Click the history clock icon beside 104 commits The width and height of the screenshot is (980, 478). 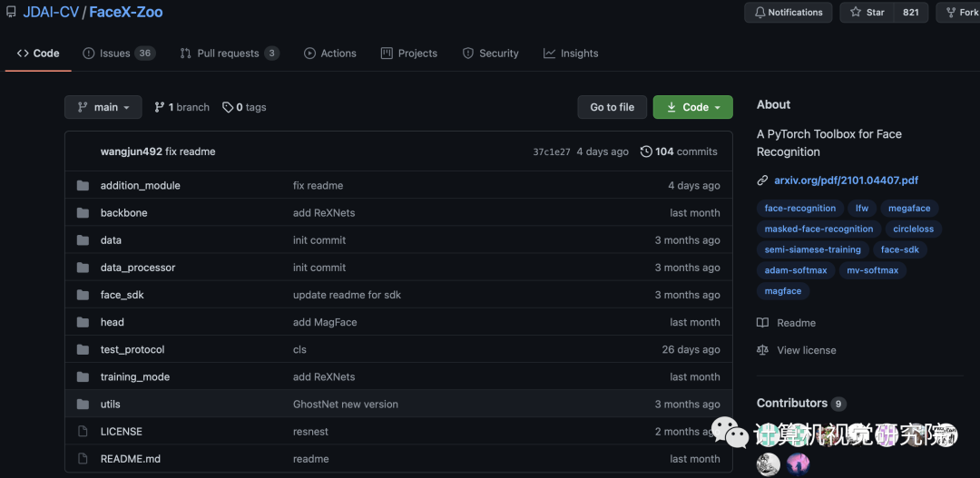point(646,151)
